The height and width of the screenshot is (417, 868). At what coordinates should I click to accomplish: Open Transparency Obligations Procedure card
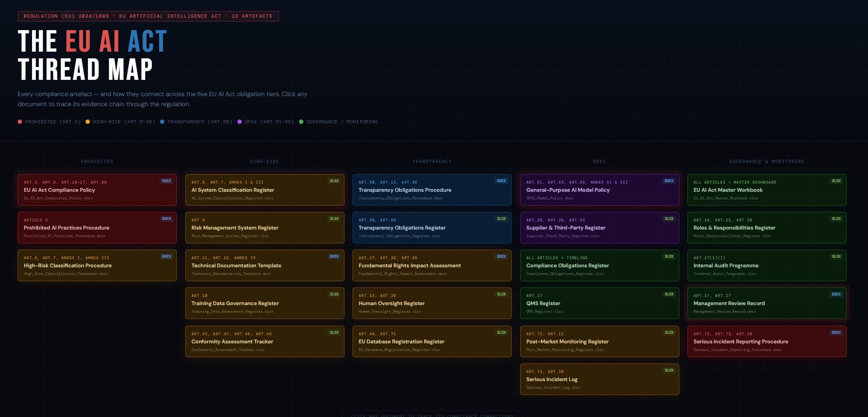[432, 190]
